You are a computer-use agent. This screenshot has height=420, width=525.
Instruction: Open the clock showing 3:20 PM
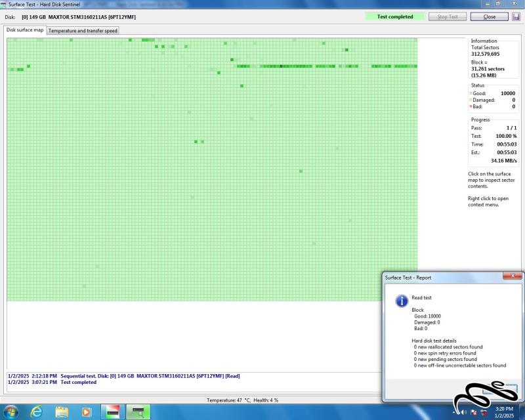point(504,412)
